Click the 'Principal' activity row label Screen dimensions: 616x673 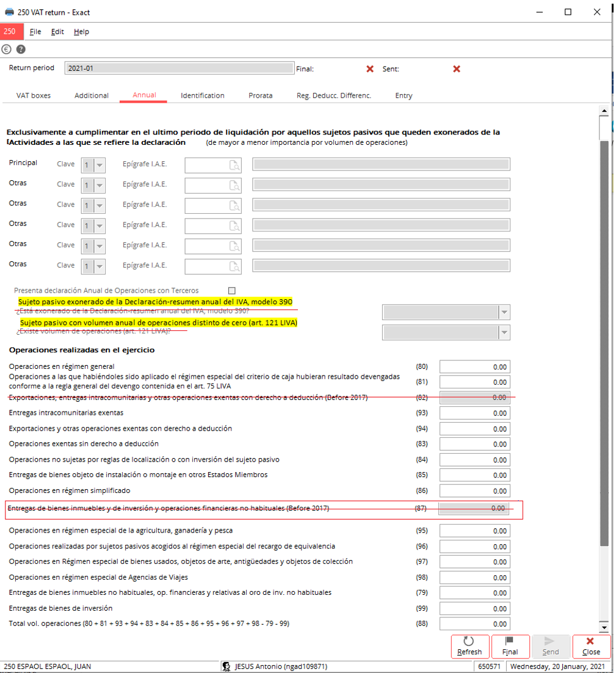click(x=23, y=162)
